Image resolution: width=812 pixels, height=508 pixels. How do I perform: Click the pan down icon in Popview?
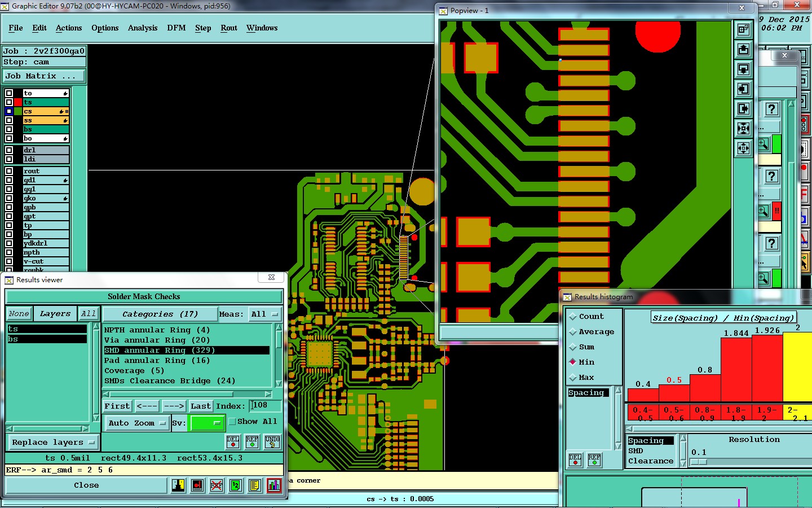pyautogui.click(x=744, y=69)
